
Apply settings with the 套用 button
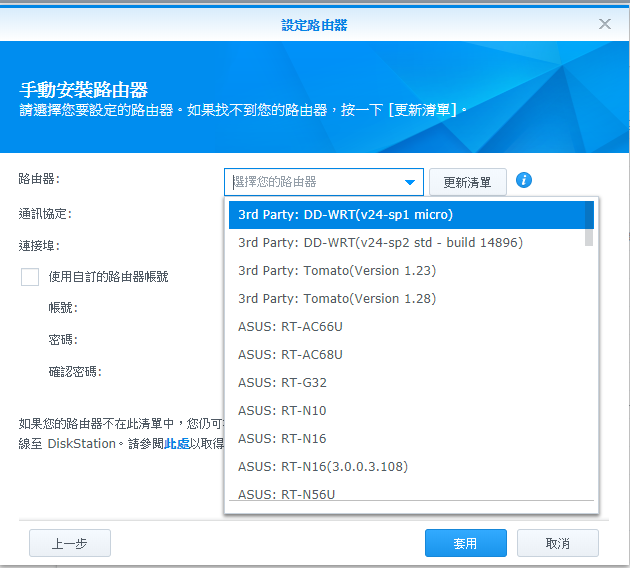pos(466,543)
